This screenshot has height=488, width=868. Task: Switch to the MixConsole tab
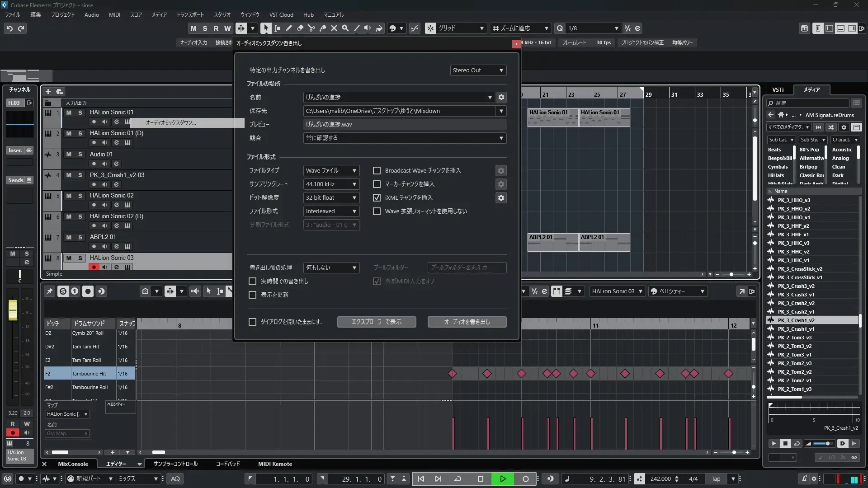tap(73, 464)
